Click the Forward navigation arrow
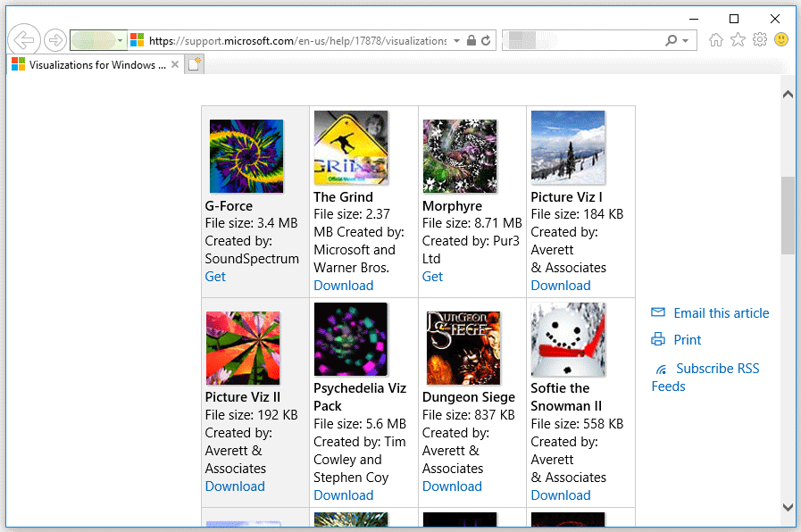The height and width of the screenshot is (532, 801). [x=54, y=39]
